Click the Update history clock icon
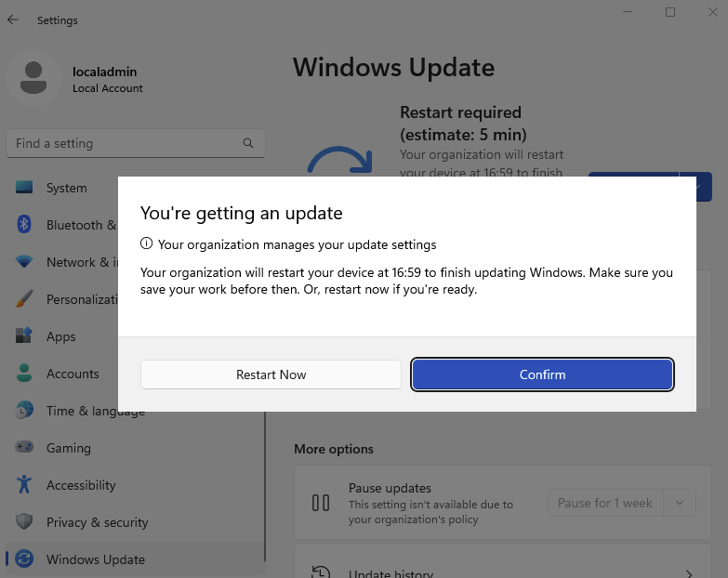 (x=321, y=572)
